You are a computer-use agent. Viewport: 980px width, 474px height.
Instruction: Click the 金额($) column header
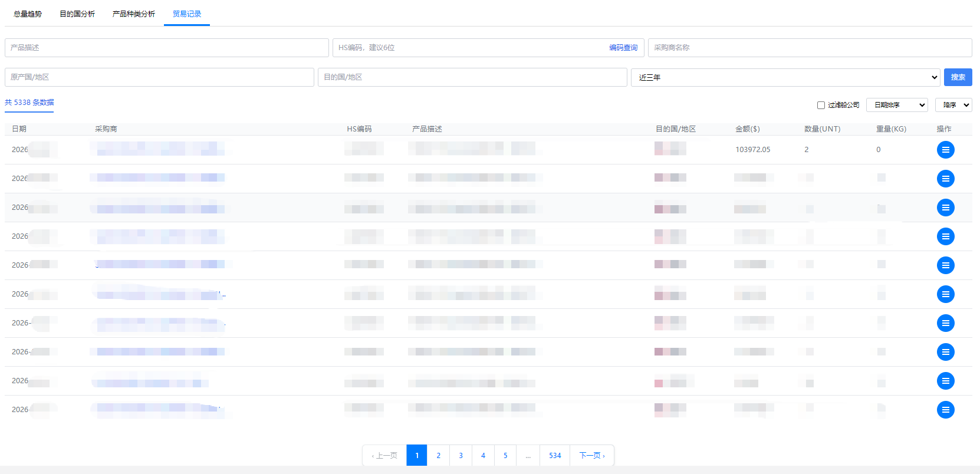point(748,129)
